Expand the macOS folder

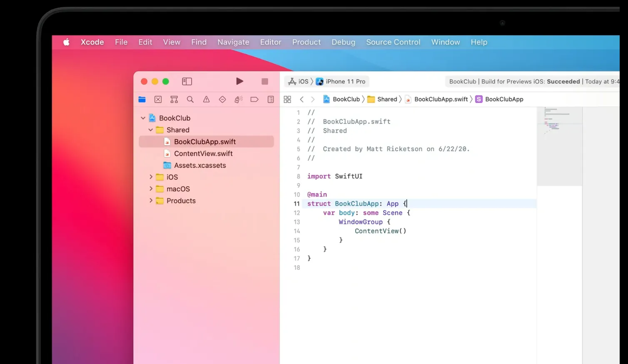point(151,189)
